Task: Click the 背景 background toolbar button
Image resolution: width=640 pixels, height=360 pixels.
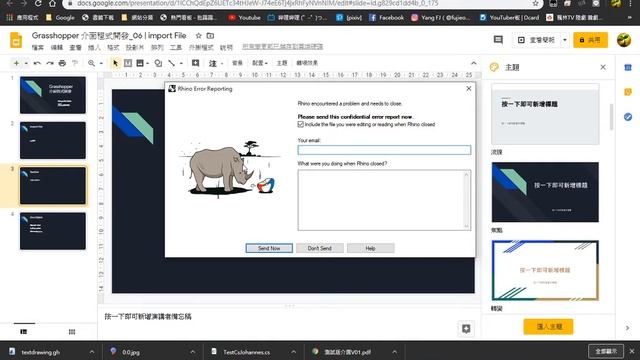Action: click(x=237, y=63)
